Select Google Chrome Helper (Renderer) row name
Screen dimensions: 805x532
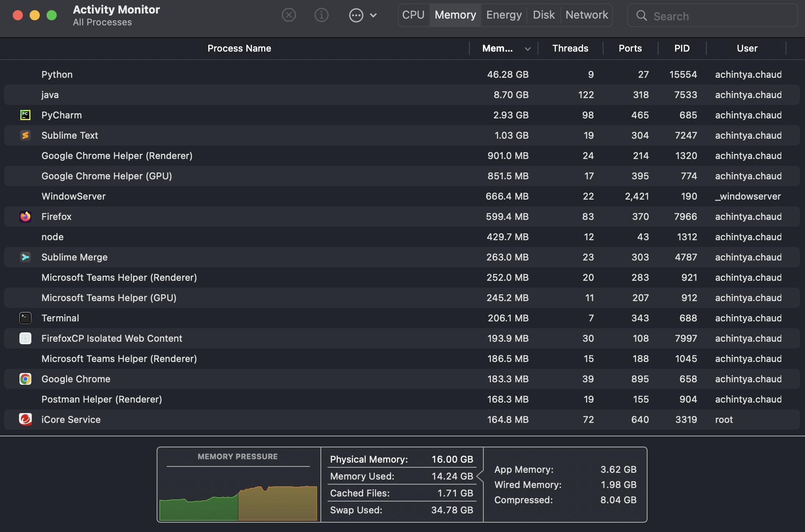[x=117, y=156]
